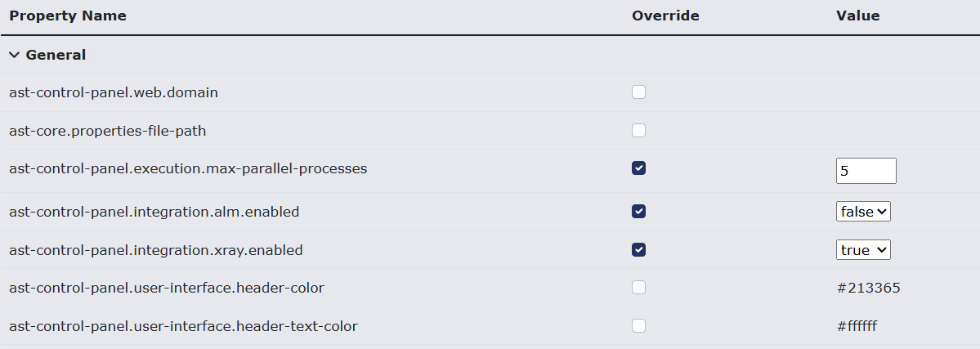Select the ast-control-panel.web.domain property name
Viewport: 980px width, 349px height.
(114, 92)
